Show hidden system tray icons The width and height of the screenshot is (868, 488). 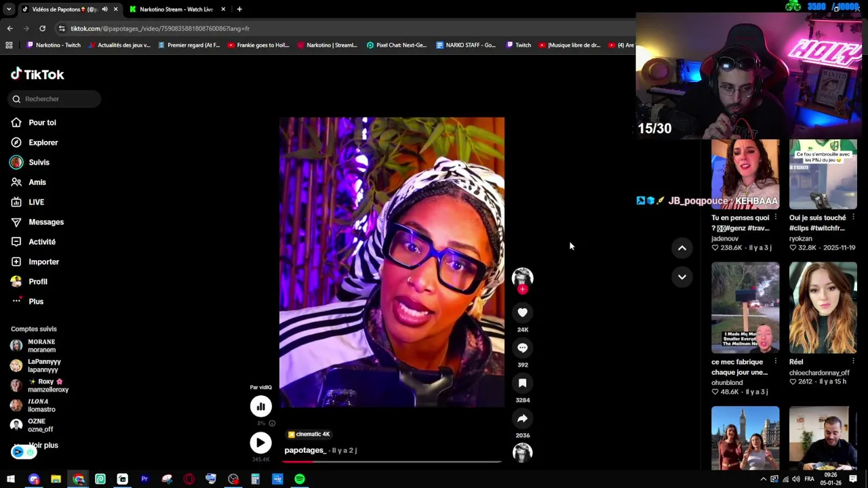point(763,479)
